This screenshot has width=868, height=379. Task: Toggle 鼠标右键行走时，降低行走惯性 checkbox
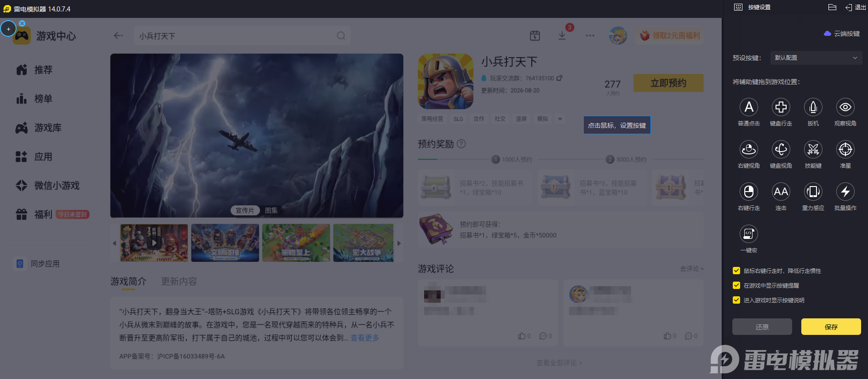point(736,271)
